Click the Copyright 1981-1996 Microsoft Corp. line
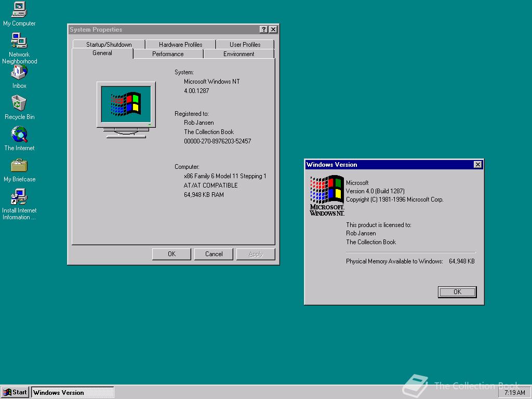Screen dimensions: 532x399 pos(395,199)
